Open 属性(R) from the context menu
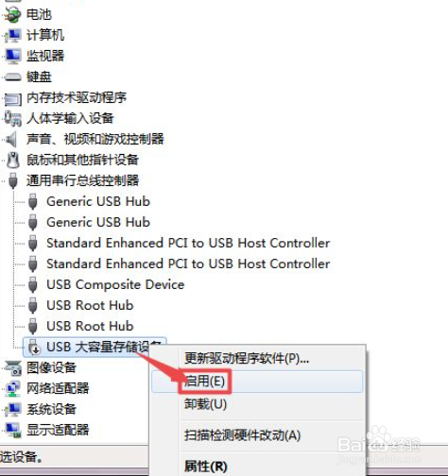 [x=205, y=467]
